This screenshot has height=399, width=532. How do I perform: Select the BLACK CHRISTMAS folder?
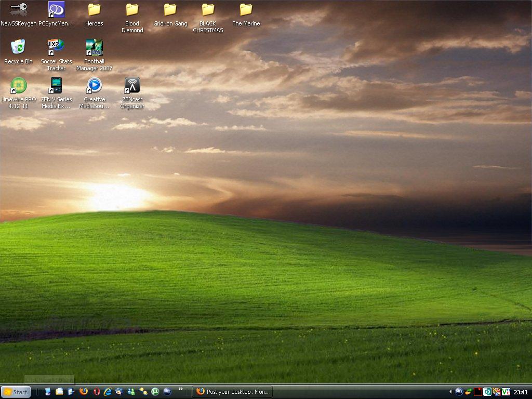[x=208, y=18]
